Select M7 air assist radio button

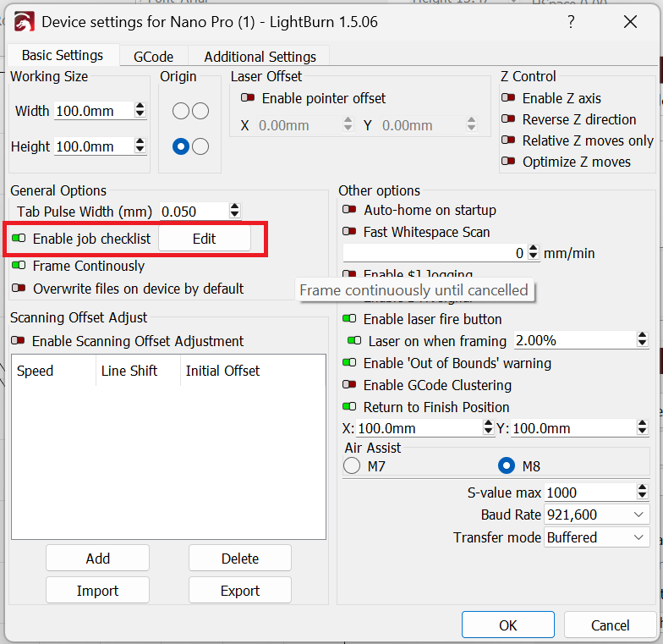(352, 465)
